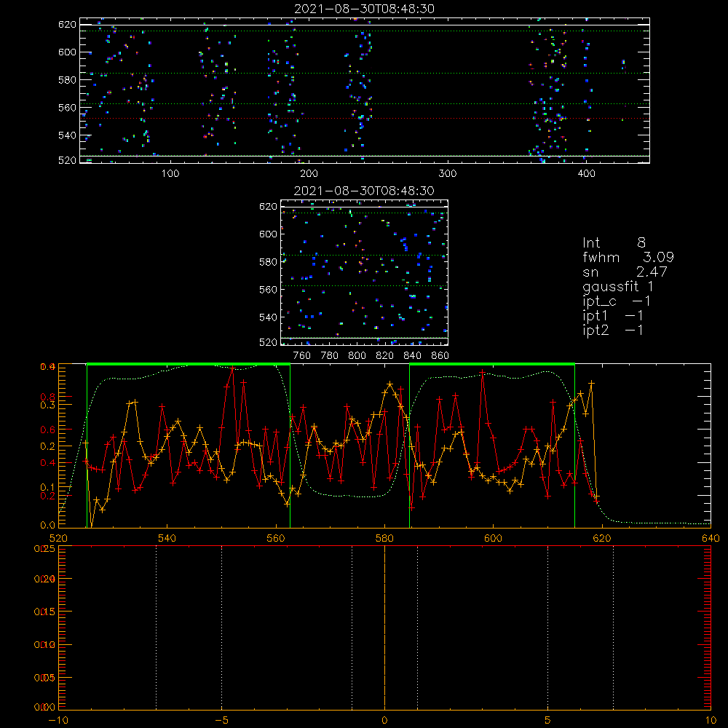Click x-axis label 640 of profile plot

point(711,538)
